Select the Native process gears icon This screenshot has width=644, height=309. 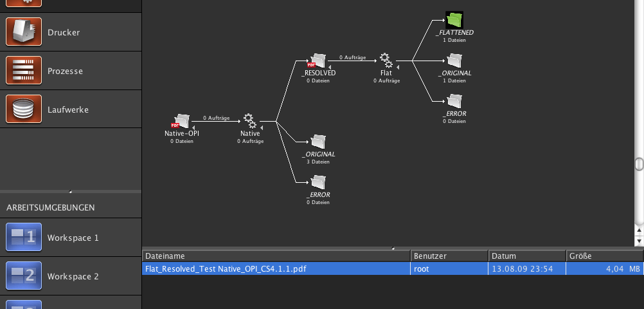(250, 121)
